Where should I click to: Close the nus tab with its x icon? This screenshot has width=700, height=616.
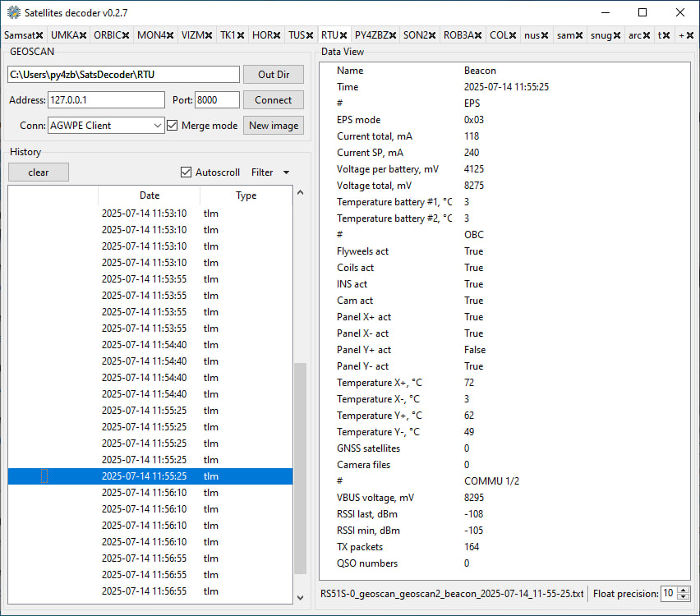coord(545,35)
